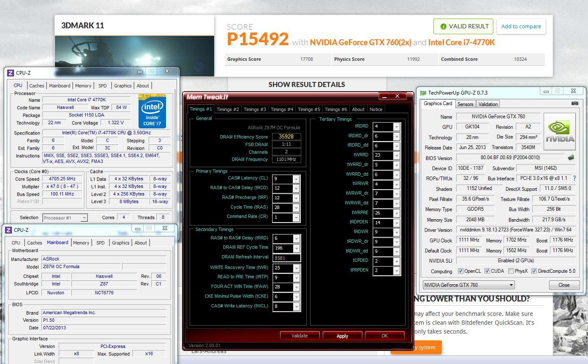The height and width of the screenshot is (364, 588).
Task: Click SHOW RESULT DETAILS link
Action: [307, 84]
